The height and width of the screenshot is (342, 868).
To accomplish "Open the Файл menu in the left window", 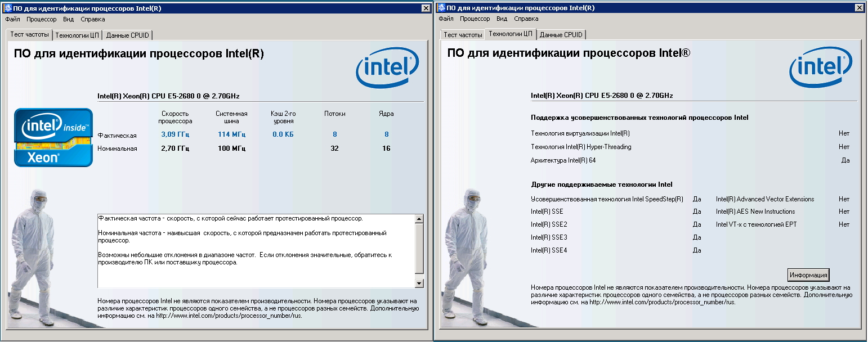I will tap(12, 19).
